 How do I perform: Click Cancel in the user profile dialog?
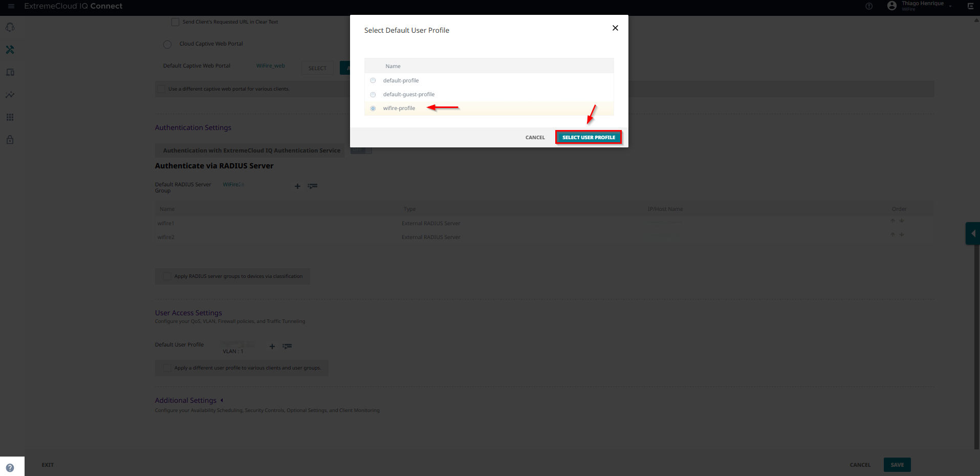[535, 137]
